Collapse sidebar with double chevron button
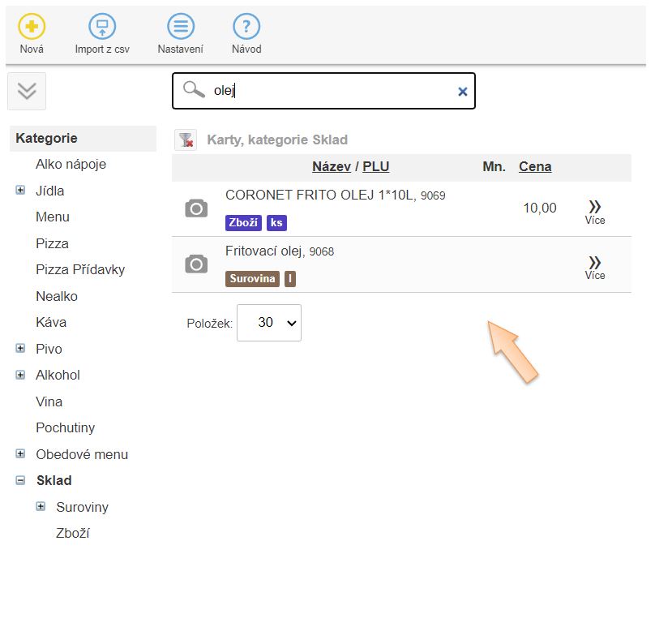Screen dimensions: 655x644 (x=27, y=91)
